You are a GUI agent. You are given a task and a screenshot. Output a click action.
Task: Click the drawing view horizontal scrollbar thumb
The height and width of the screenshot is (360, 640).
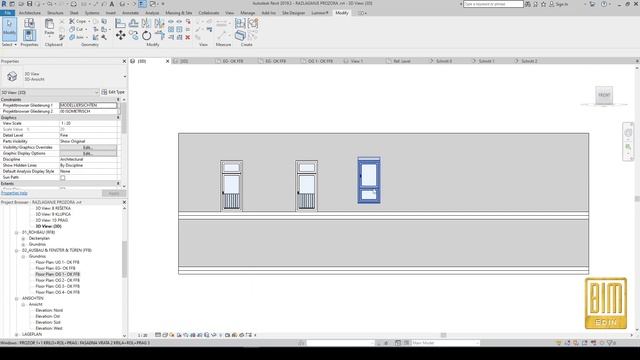point(443,335)
